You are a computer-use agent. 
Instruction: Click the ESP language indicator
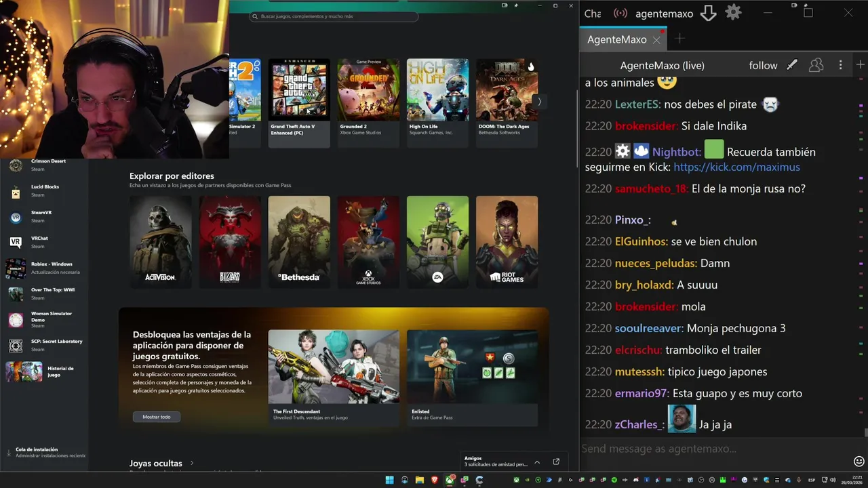point(811,480)
